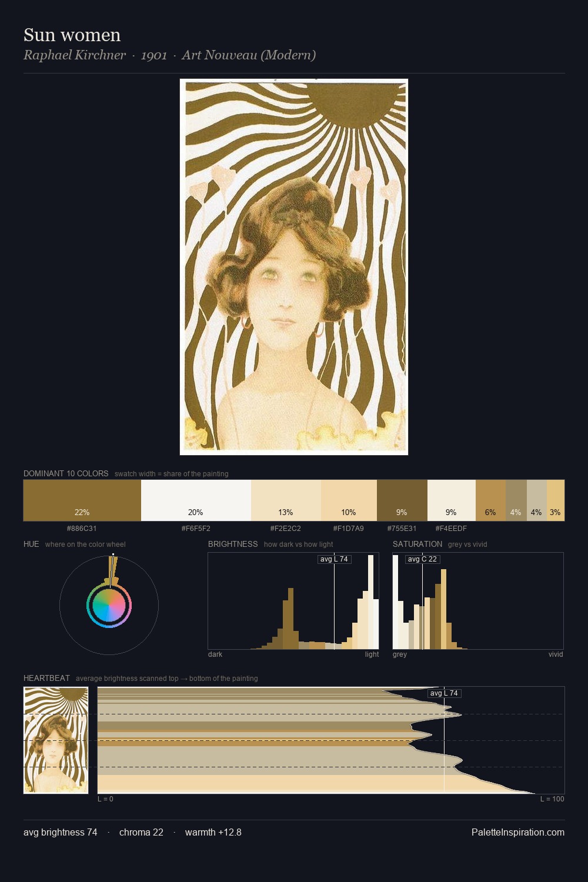Click the style label Art Nouveau (Modern)

click(x=249, y=55)
